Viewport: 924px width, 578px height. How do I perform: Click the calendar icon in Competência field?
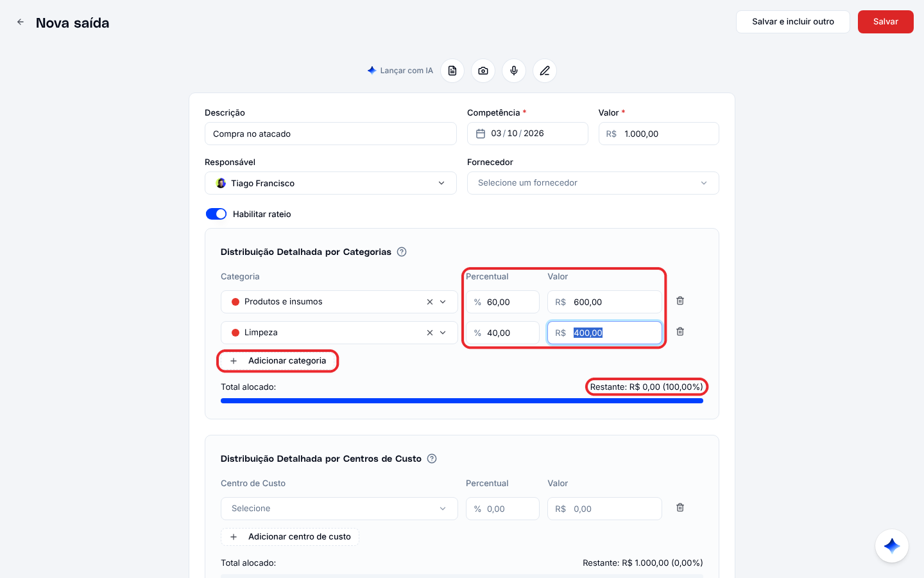click(481, 134)
